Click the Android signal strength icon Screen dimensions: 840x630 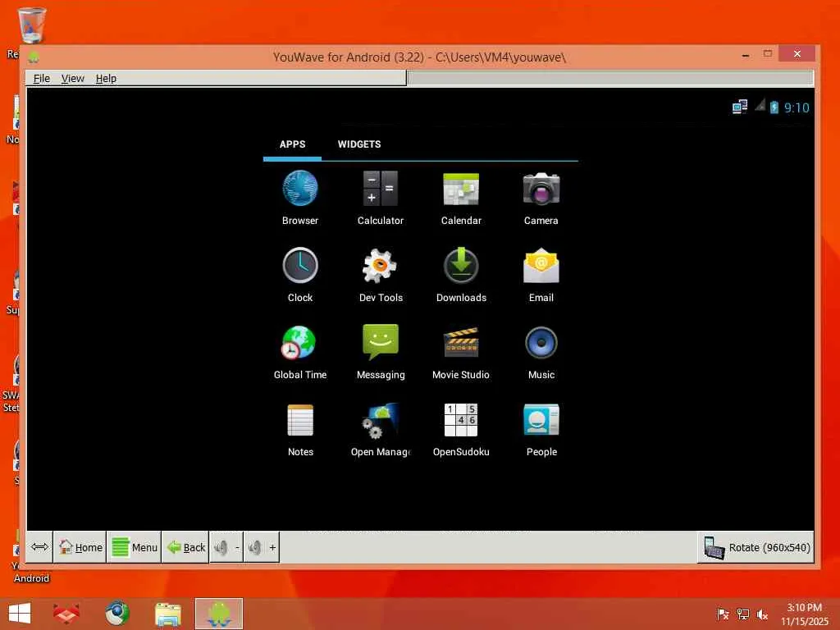click(x=760, y=106)
